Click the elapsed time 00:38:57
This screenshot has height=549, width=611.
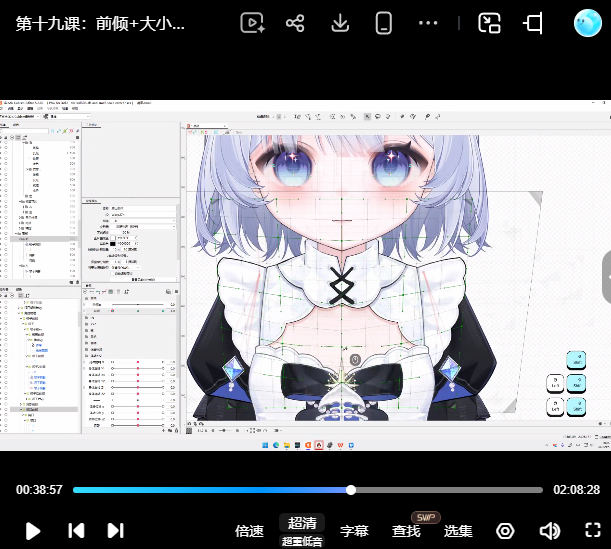click(x=39, y=490)
